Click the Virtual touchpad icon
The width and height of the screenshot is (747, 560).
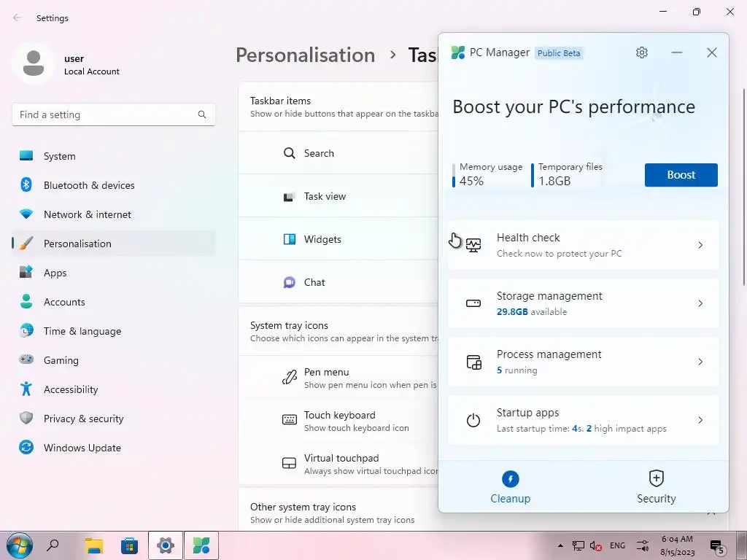(289, 463)
